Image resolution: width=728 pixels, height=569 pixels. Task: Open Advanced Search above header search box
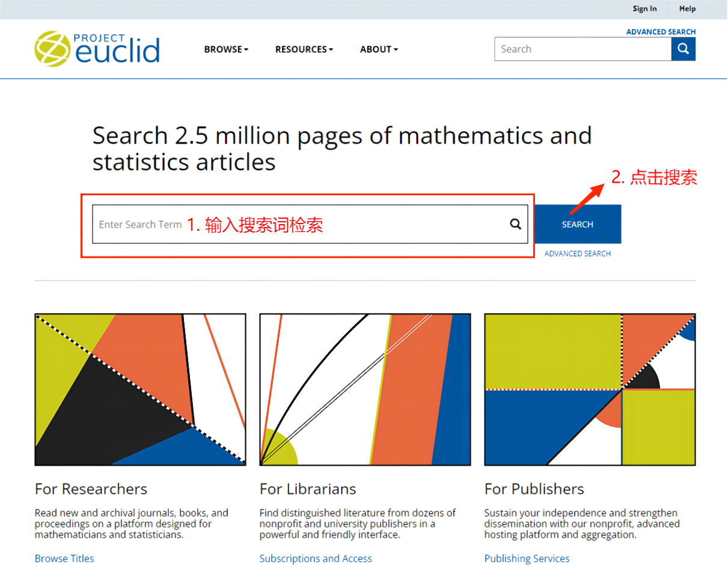pos(661,32)
